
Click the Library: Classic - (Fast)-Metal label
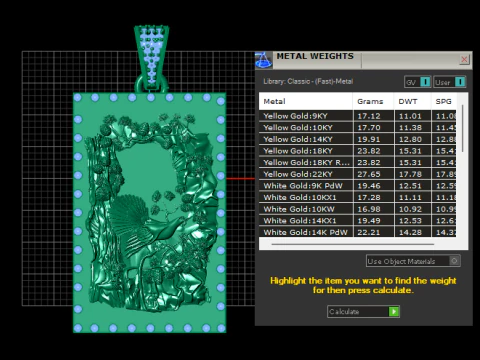(x=308, y=81)
